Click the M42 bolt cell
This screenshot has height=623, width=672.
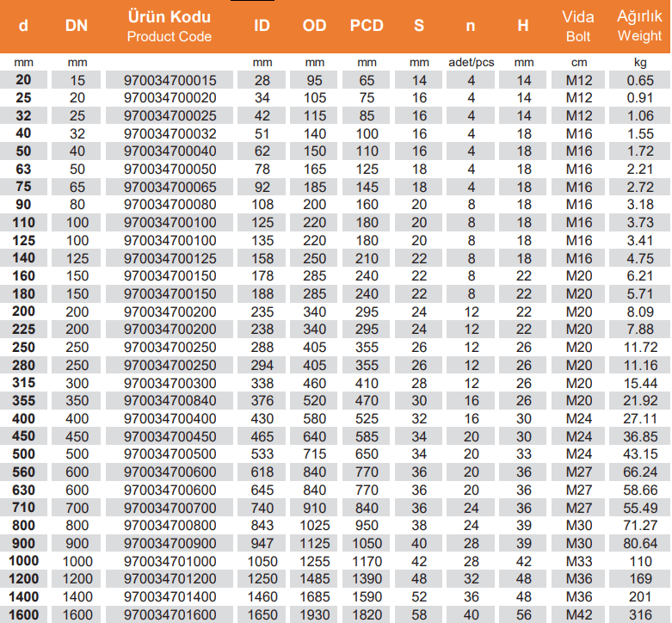(578, 614)
